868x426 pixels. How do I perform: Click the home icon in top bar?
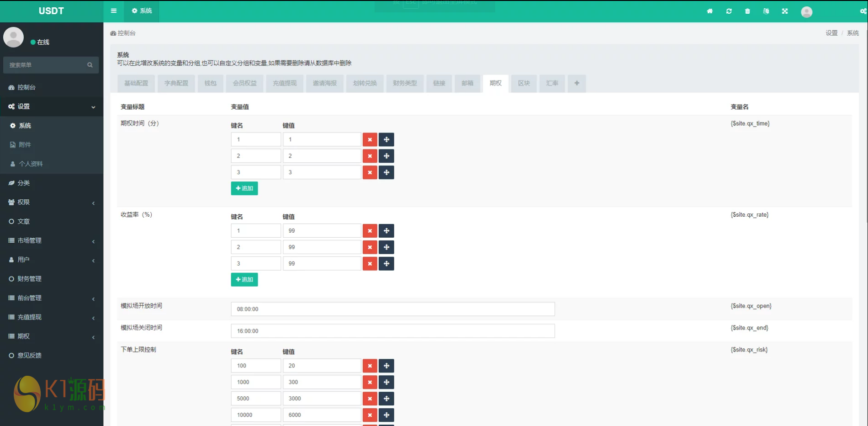[710, 11]
